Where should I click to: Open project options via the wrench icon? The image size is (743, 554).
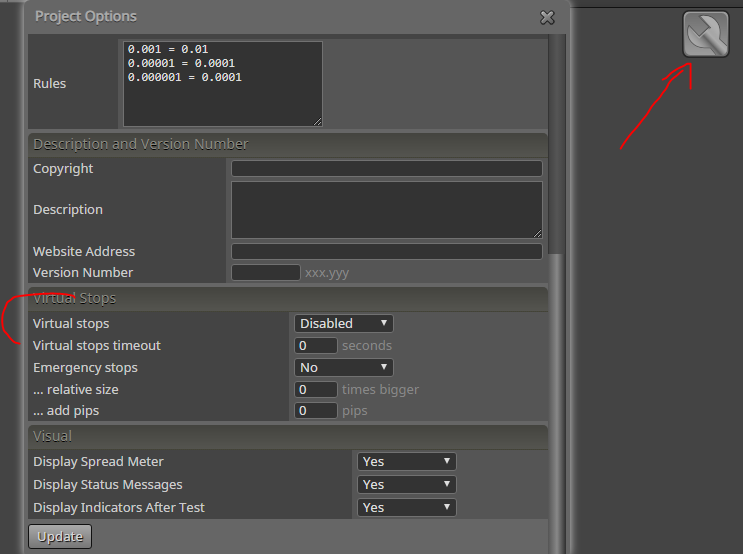click(706, 34)
